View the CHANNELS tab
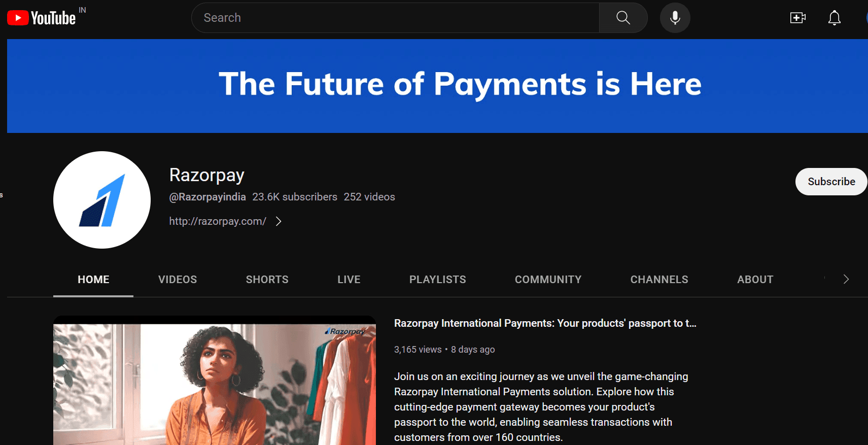 (659, 280)
